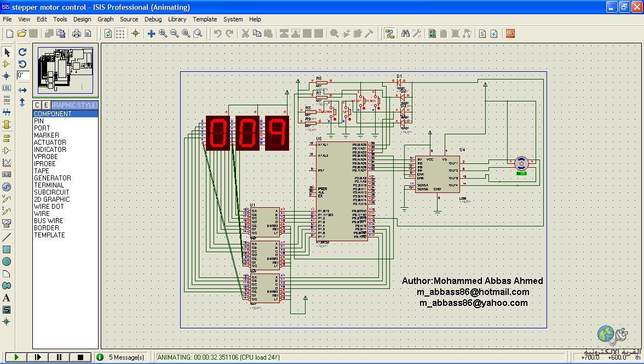This screenshot has height=364, width=644.
Task: Click the Rotate Clockwise icon
Action: pos(22,52)
